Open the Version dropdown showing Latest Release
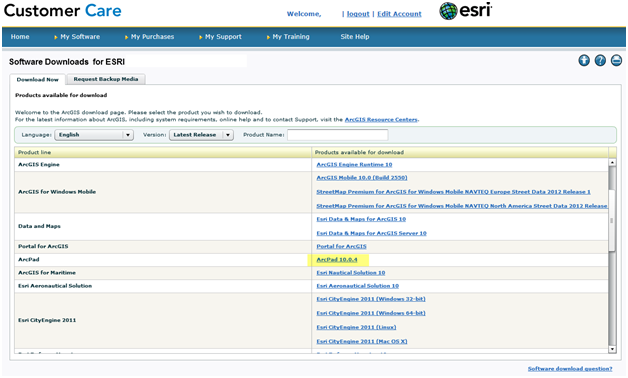Image resolution: width=628 pixels, height=378 pixels. pyautogui.click(x=201, y=135)
